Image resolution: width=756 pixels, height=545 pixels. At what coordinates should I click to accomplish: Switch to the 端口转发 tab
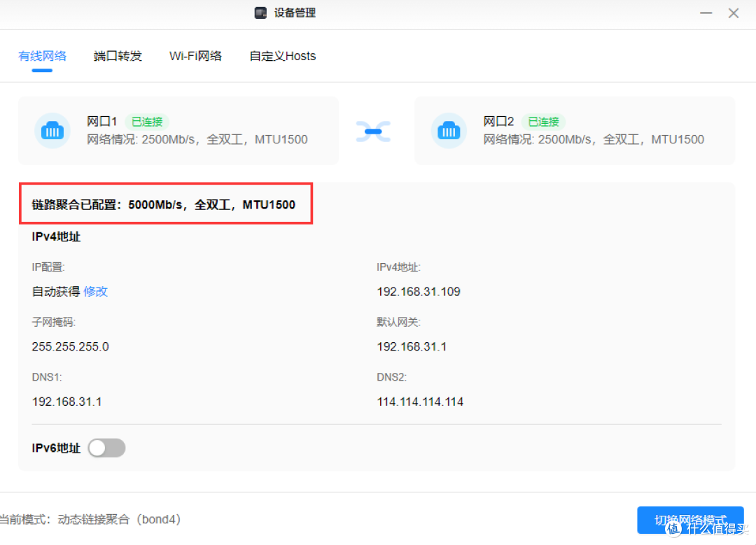pyautogui.click(x=118, y=56)
